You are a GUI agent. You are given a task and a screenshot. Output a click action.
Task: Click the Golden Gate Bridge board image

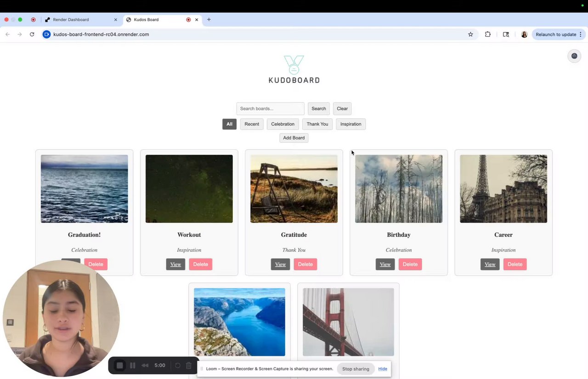tap(348, 322)
